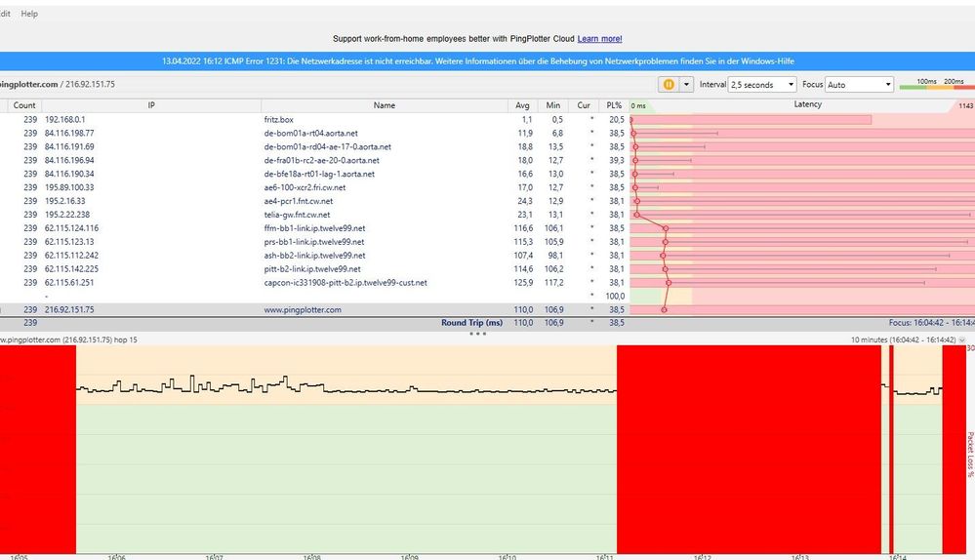This screenshot has width=975, height=560.
Task: Click IP address 62.115.142.225
Action: 71,269
